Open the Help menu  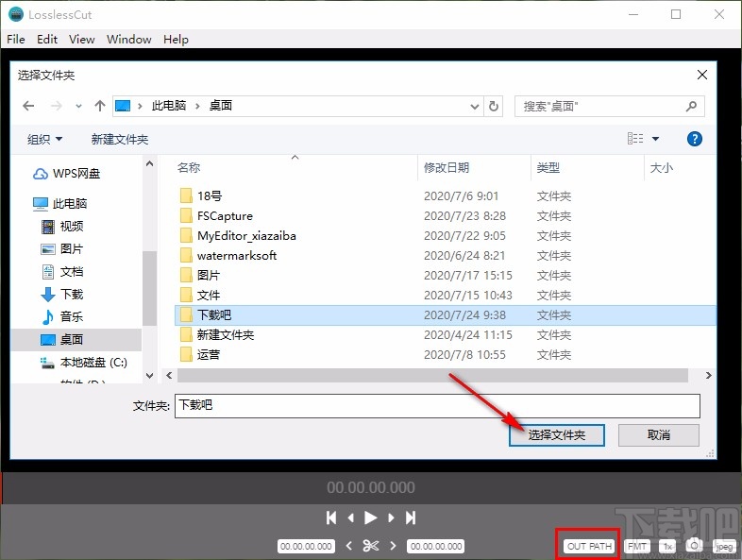(176, 40)
